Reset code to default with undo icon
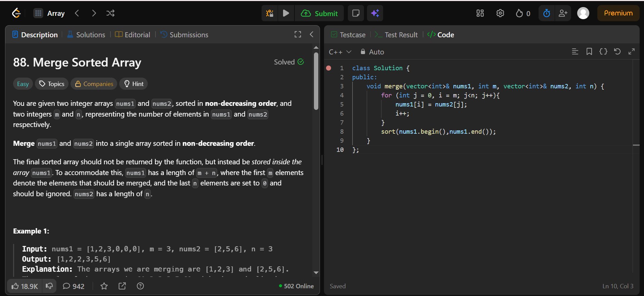This screenshot has height=296, width=644. (617, 51)
